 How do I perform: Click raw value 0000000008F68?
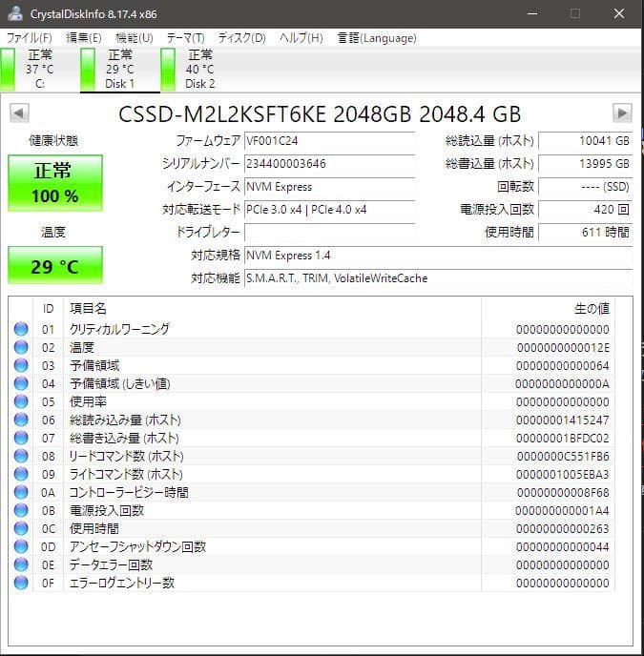pos(563,493)
